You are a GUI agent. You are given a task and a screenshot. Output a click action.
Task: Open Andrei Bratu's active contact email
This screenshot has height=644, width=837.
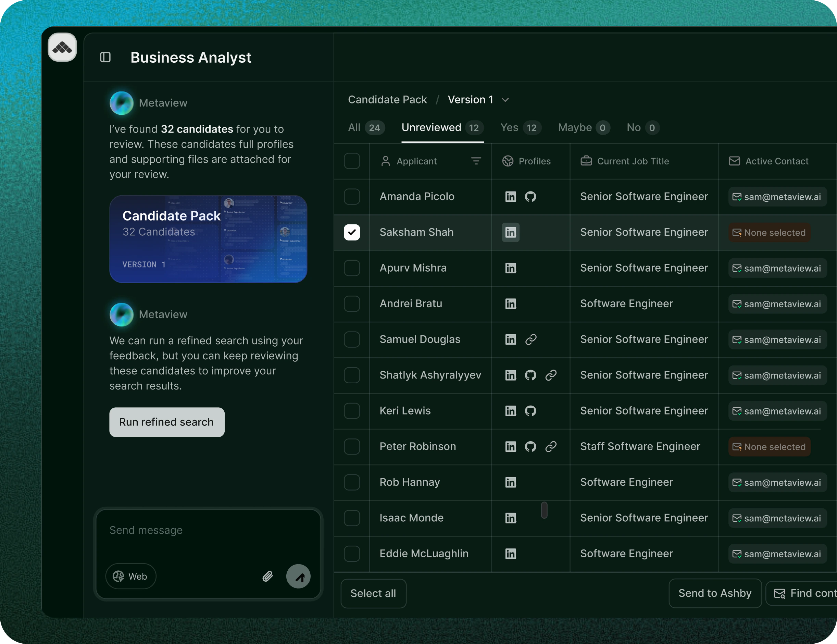click(777, 304)
